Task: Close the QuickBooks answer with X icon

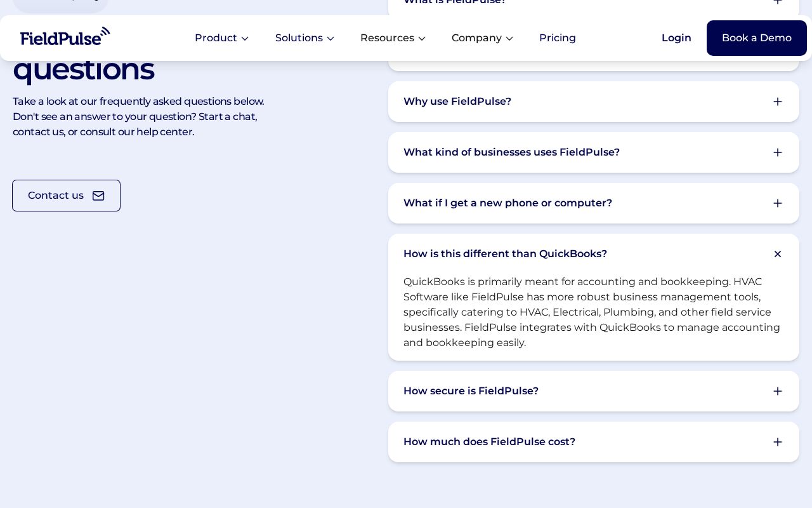Action: (x=777, y=254)
